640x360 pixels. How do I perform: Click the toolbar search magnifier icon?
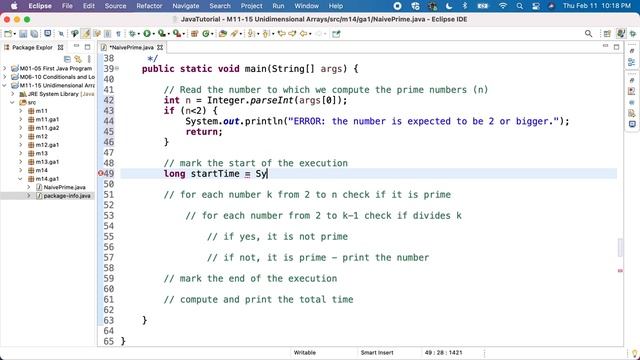[588, 34]
